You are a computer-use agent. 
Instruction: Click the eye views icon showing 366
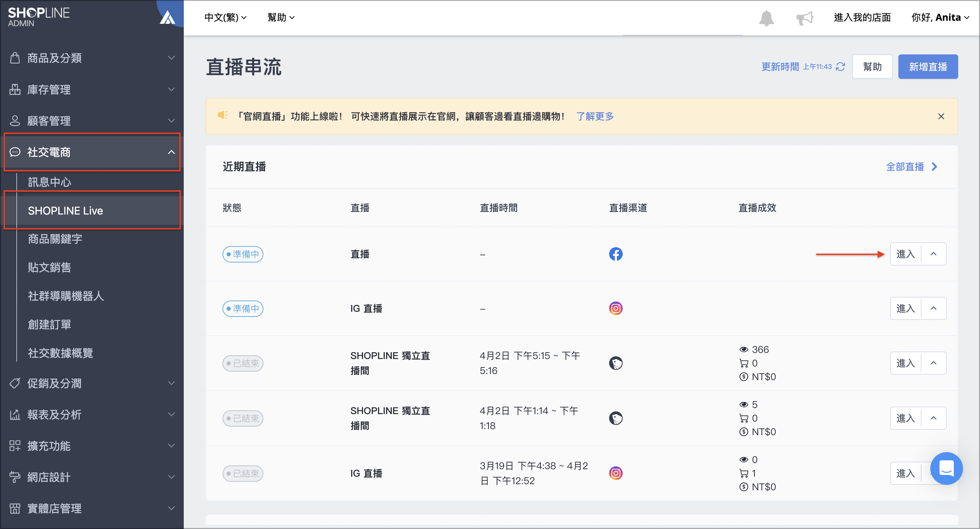[x=744, y=349]
